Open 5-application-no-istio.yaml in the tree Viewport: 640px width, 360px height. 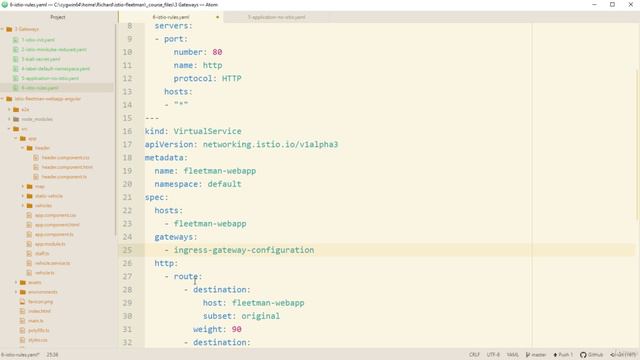(x=50, y=78)
